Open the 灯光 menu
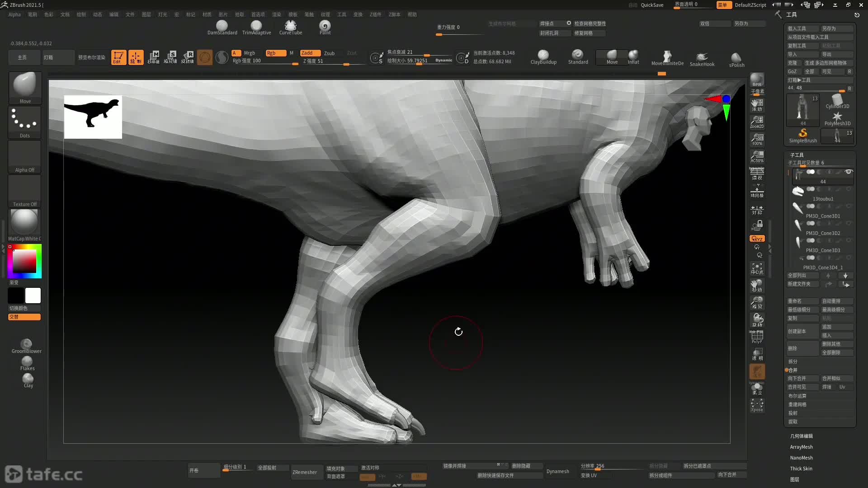The width and height of the screenshot is (868, 488). [163, 14]
